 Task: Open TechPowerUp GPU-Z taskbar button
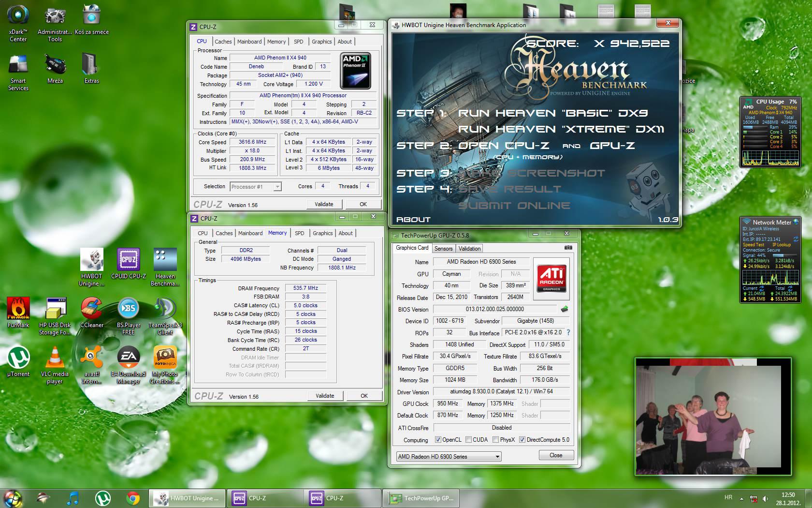(421, 498)
